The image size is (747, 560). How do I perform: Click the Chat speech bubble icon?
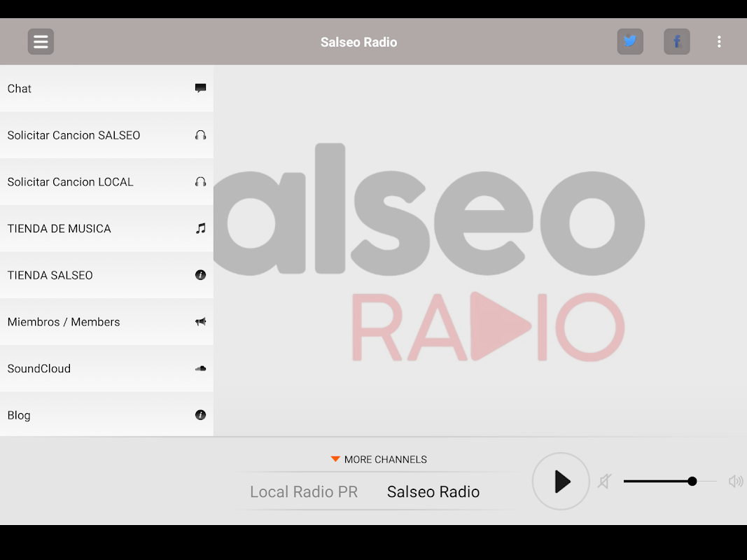click(x=200, y=88)
